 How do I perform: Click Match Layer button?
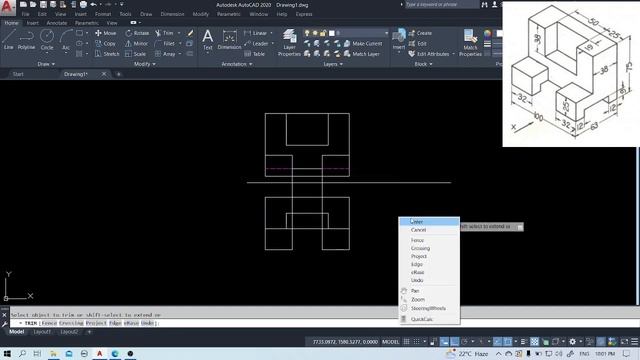tap(362, 54)
